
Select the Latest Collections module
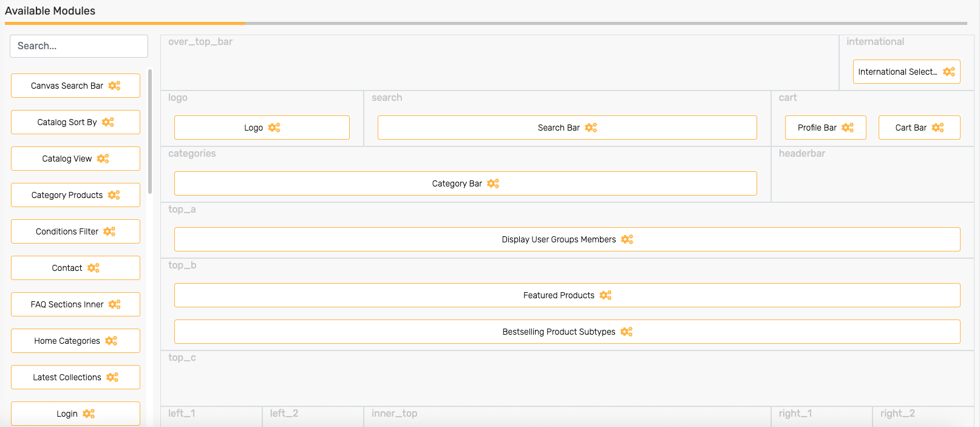click(75, 377)
